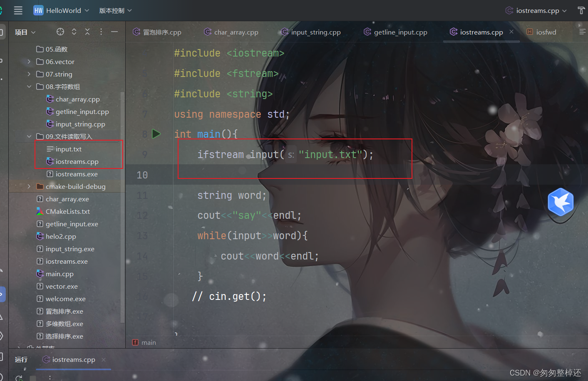The height and width of the screenshot is (381, 588).
Task: Click the expand all icon in project panel
Action: coord(74,32)
